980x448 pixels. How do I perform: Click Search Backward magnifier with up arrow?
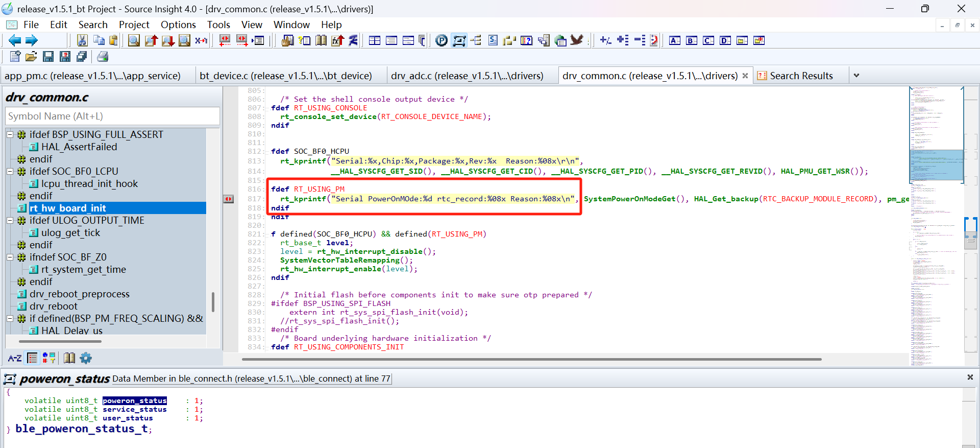click(151, 40)
